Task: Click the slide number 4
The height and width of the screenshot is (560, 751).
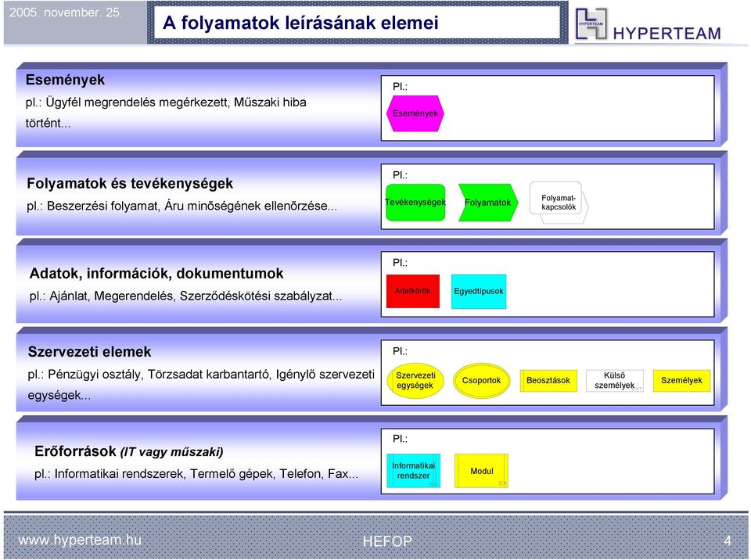Action: point(728,541)
